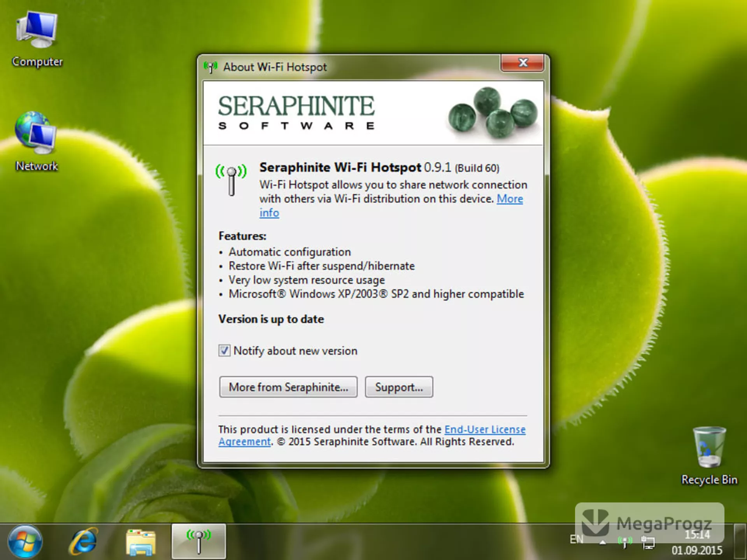Click 'Restore Wi-Fi after suspend/hibernate' line
This screenshot has height=560, width=747.
[x=322, y=266]
